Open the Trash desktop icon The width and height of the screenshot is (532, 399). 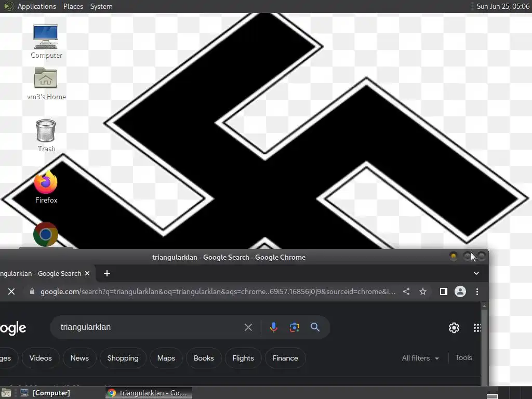click(x=46, y=135)
